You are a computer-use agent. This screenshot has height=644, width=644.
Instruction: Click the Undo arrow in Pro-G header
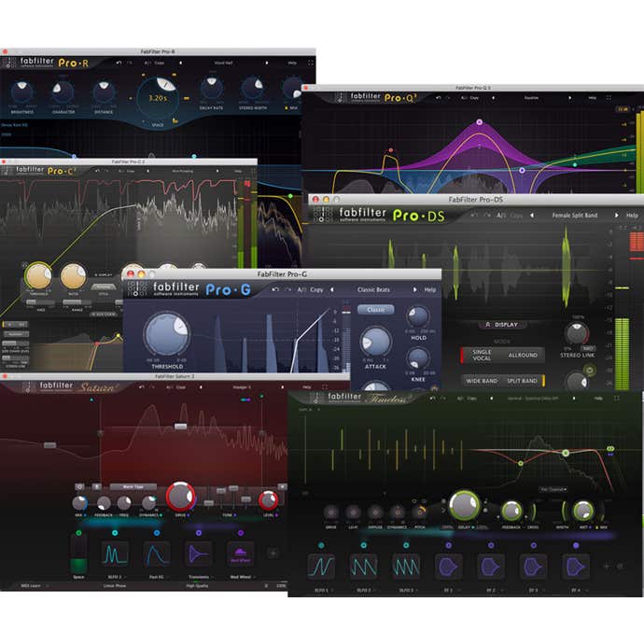point(275,289)
